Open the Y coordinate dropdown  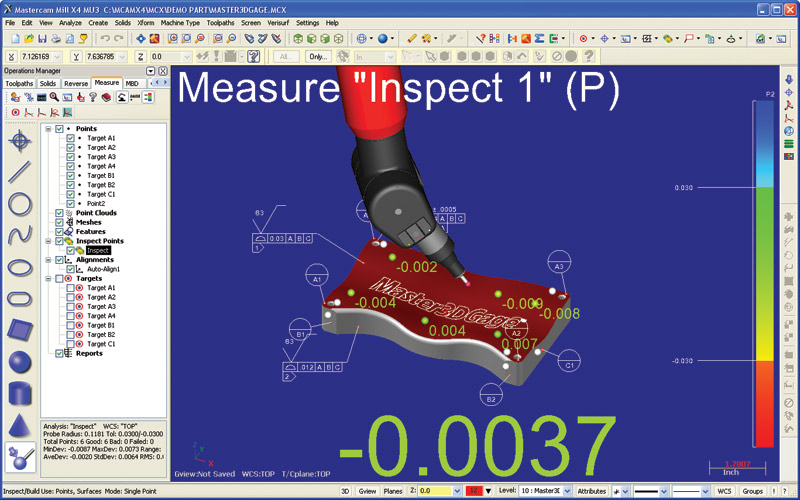pos(122,57)
